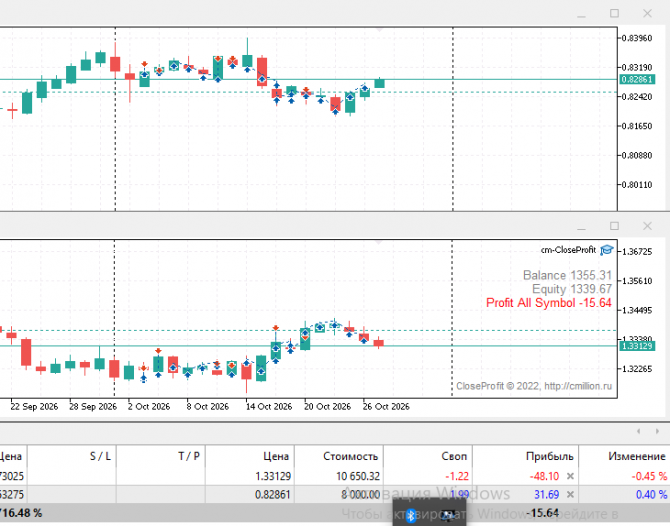The height and width of the screenshot is (526, 670).
Task: Sort by the Стоимость column header
Action: [339, 456]
